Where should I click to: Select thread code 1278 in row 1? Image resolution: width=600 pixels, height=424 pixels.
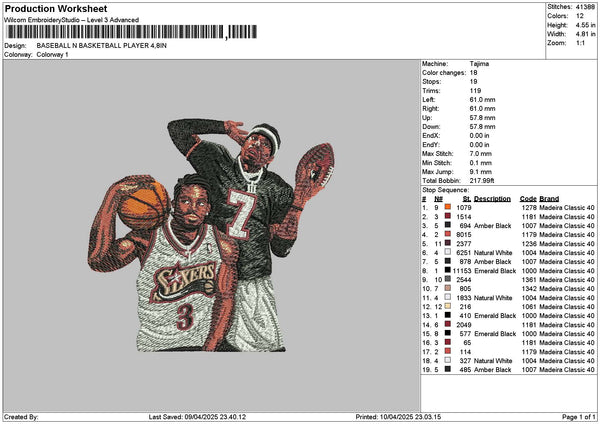click(x=529, y=208)
